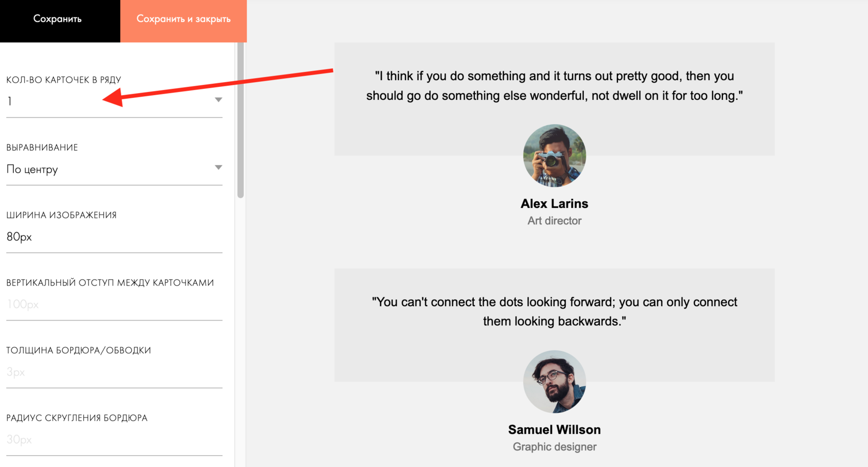Click the first testimonial quote text
The height and width of the screenshot is (467, 868).
pos(554,86)
